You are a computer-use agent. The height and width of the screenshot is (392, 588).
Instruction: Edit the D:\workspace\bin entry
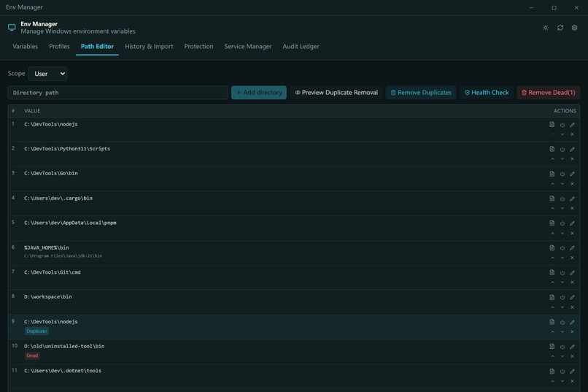click(x=572, y=298)
